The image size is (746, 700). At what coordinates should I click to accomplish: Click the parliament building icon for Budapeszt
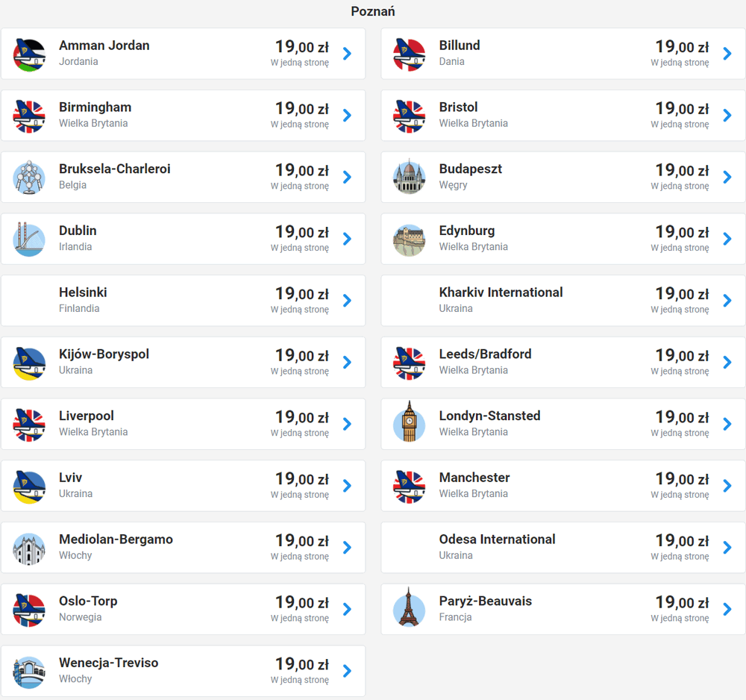click(x=409, y=177)
